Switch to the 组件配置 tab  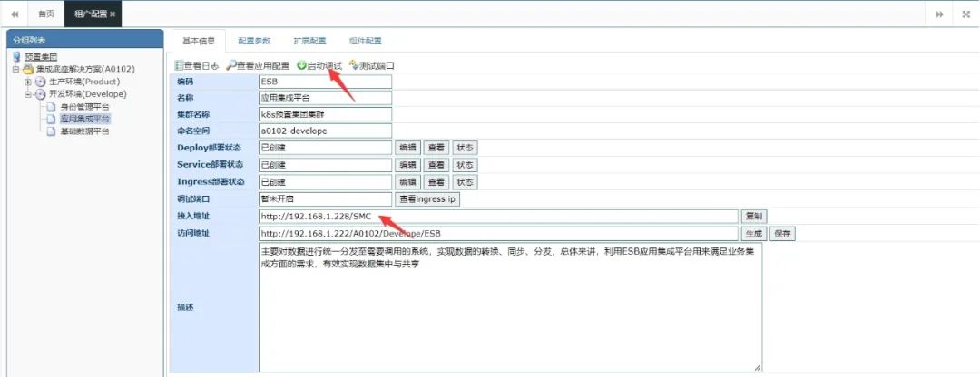[365, 41]
